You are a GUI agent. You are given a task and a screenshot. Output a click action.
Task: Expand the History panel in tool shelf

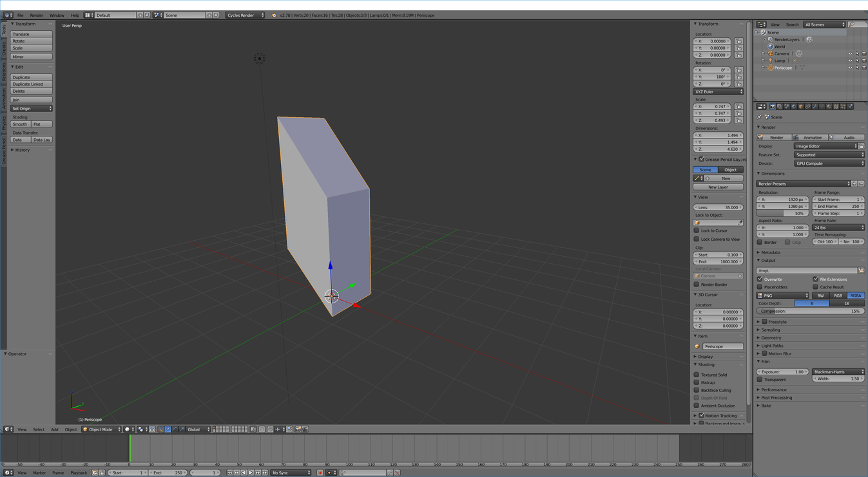pyautogui.click(x=22, y=150)
